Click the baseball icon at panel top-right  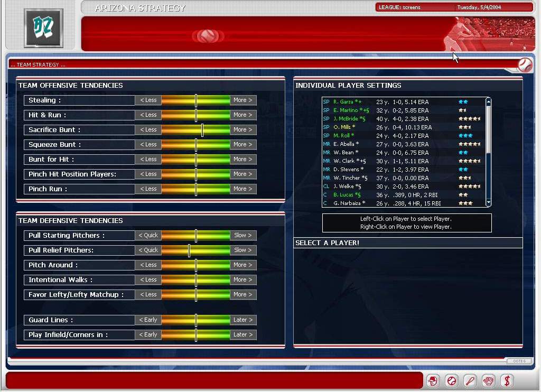[525, 65]
